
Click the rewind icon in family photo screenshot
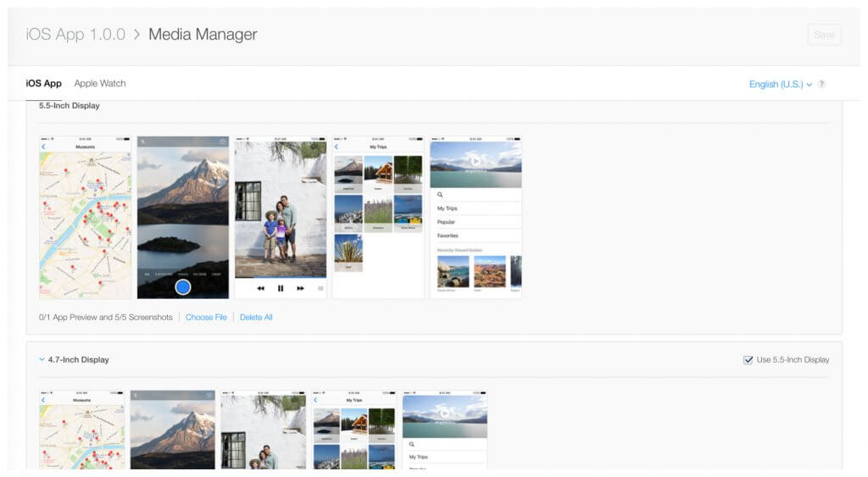coord(261,288)
